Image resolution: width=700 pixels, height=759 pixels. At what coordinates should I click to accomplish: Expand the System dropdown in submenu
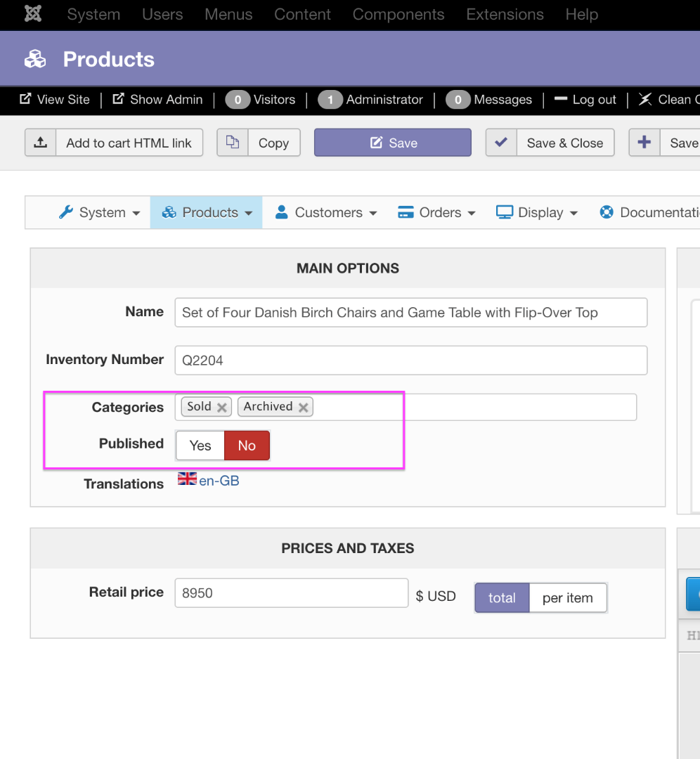pos(100,212)
